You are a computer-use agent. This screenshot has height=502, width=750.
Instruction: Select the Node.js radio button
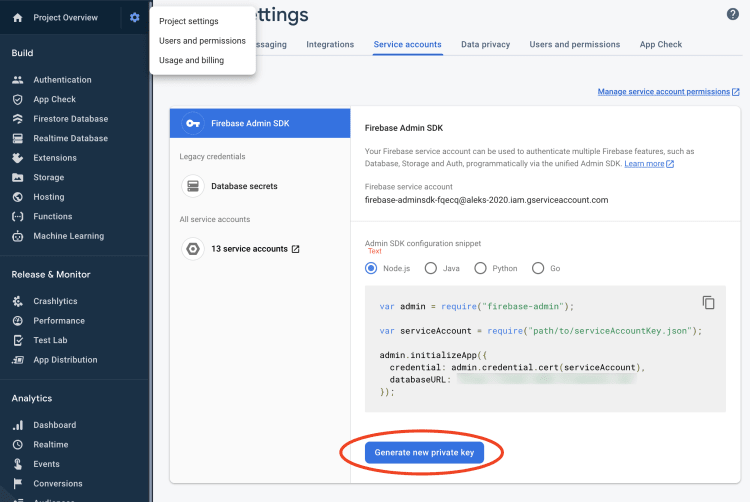pos(371,268)
